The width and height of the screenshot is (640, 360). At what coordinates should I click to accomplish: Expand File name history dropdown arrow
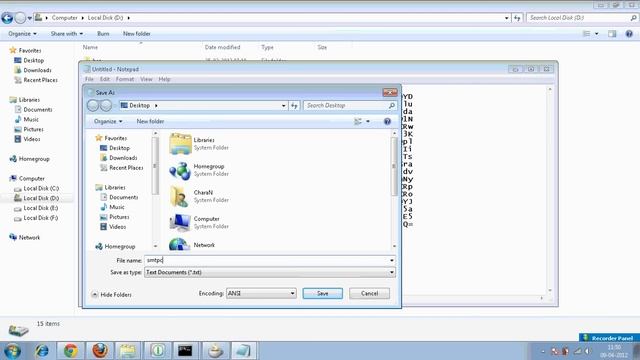[392, 260]
